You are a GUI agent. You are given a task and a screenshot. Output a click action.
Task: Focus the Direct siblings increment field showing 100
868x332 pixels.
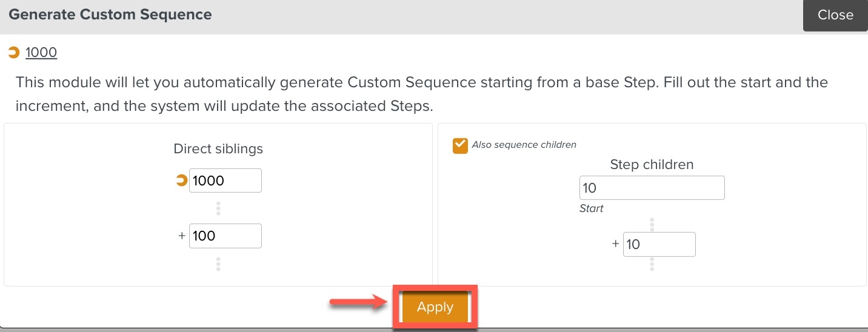[x=225, y=236]
